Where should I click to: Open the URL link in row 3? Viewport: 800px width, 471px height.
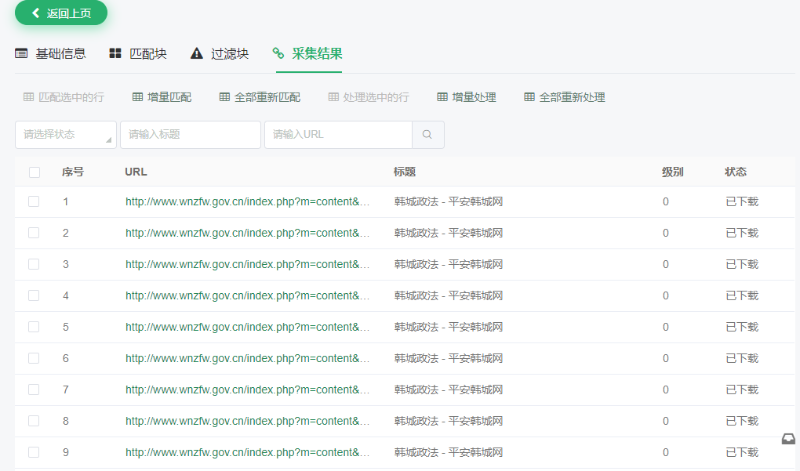[247, 264]
